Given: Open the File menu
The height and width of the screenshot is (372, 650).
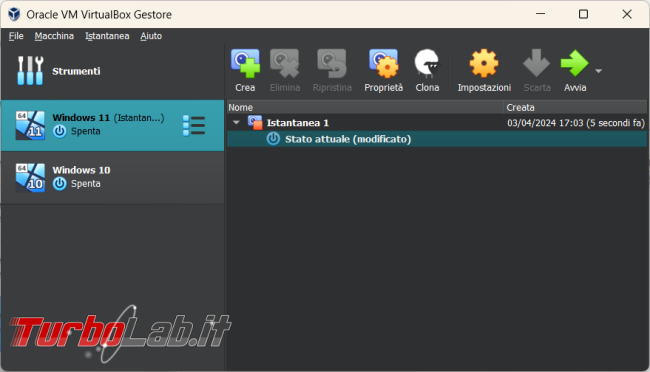Looking at the screenshot, I should 16,36.
